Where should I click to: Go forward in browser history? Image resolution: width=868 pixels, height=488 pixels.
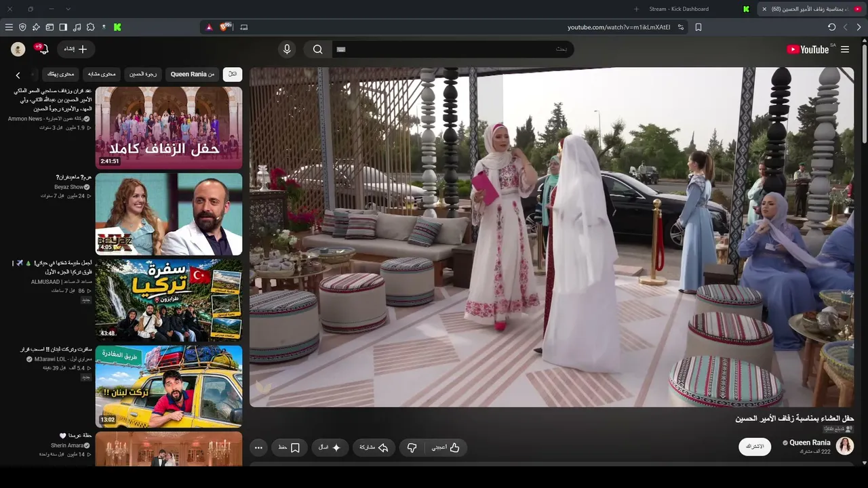coord(845,27)
